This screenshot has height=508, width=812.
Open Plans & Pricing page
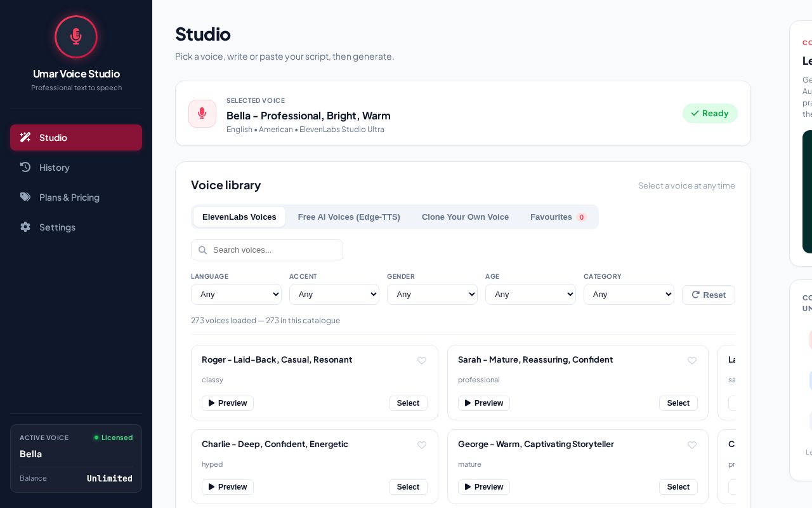[76, 197]
